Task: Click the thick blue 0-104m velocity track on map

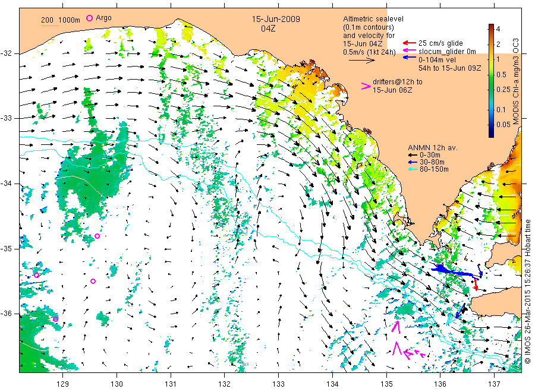Action: pos(454,271)
